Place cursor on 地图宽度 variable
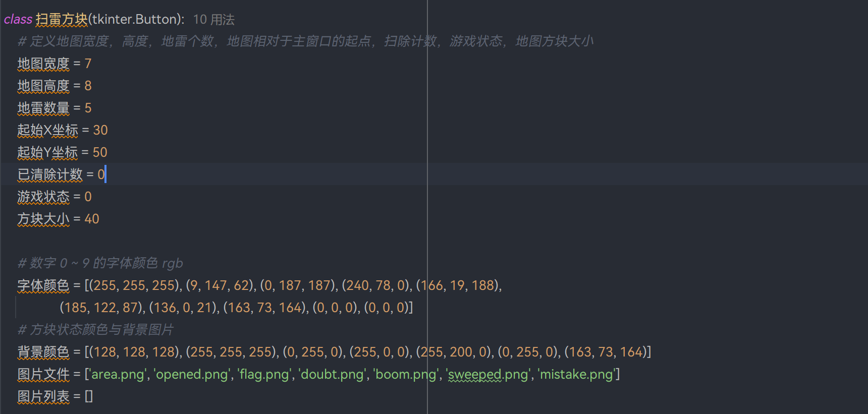The width and height of the screenshot is (868, 414). click(43, 64)
